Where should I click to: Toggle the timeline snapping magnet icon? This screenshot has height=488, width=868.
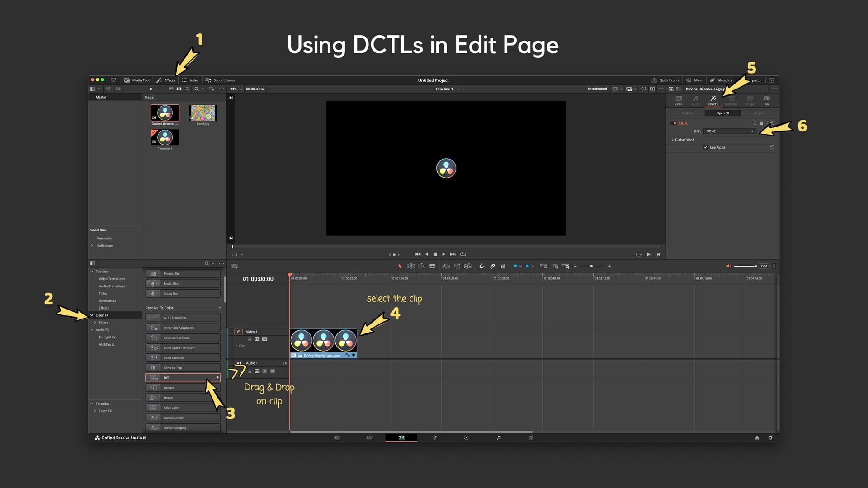coord(481,266)
